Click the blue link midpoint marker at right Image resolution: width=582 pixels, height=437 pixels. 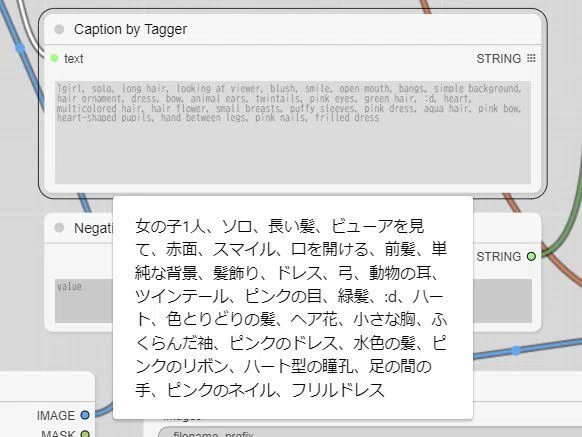(516, 350)
